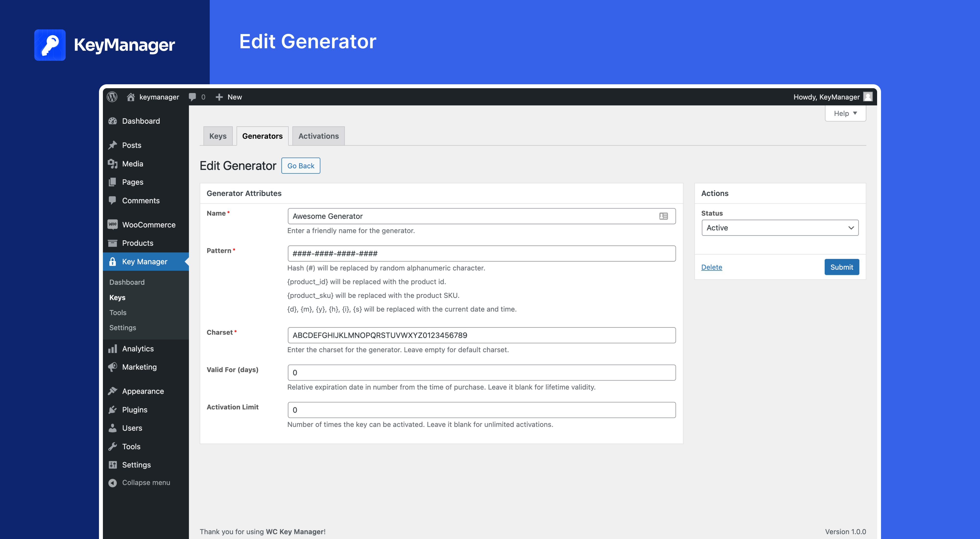Image resolution: width=980 pixels, height=539 pixels.
Task: Open the Key Manager Tools submenu item
Action: click(x=118, y=312)
